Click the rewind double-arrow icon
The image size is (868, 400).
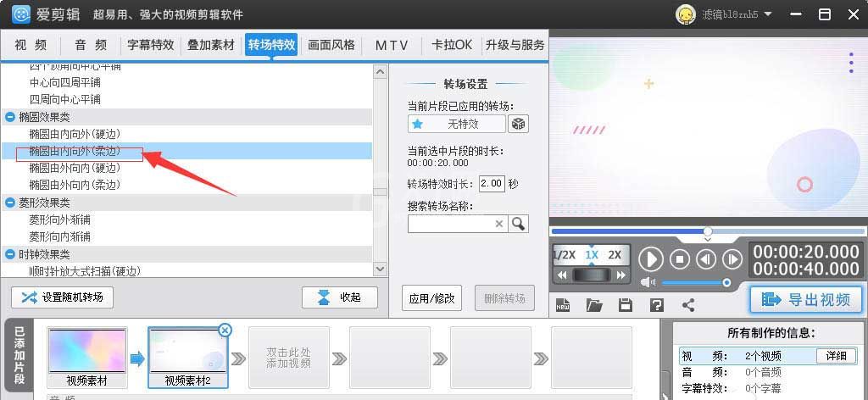coord(563,275)
